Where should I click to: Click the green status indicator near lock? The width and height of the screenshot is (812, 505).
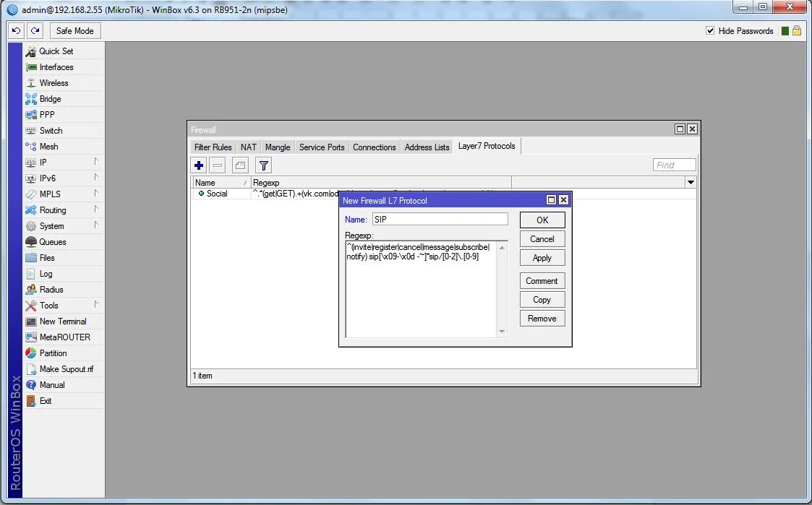point(785,31)
